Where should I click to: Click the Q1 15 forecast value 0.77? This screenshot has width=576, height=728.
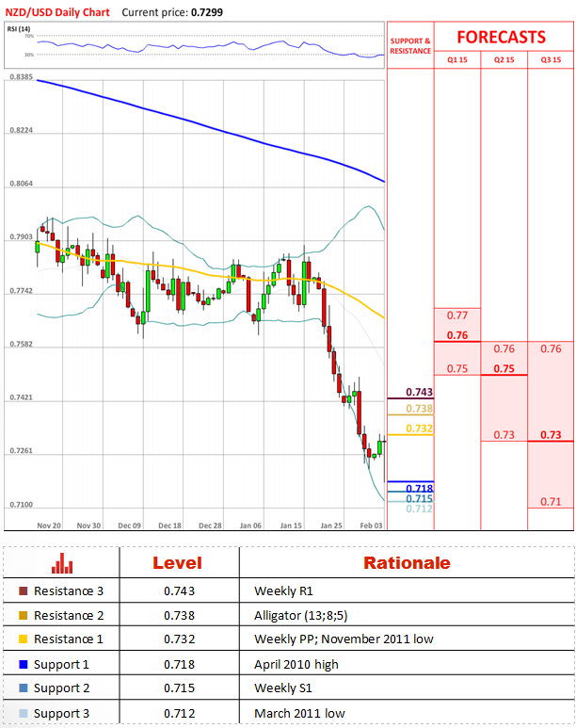[x=457, y=315]
